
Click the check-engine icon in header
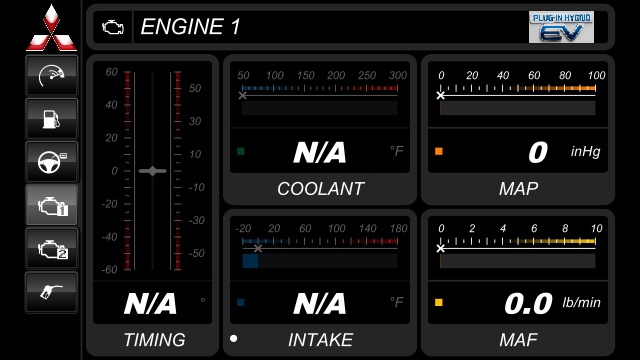pyautogui.click(x=113, y=27)
